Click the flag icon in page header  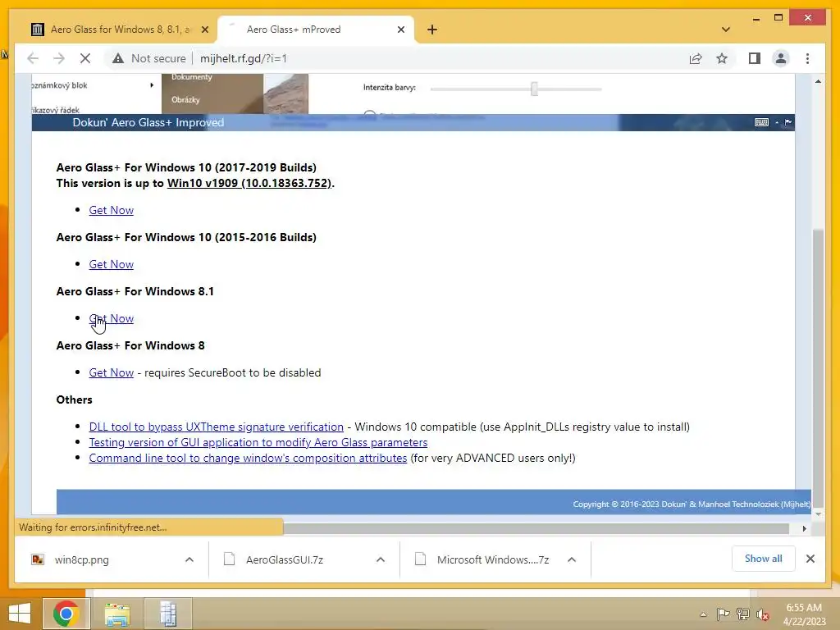[788, 122]
